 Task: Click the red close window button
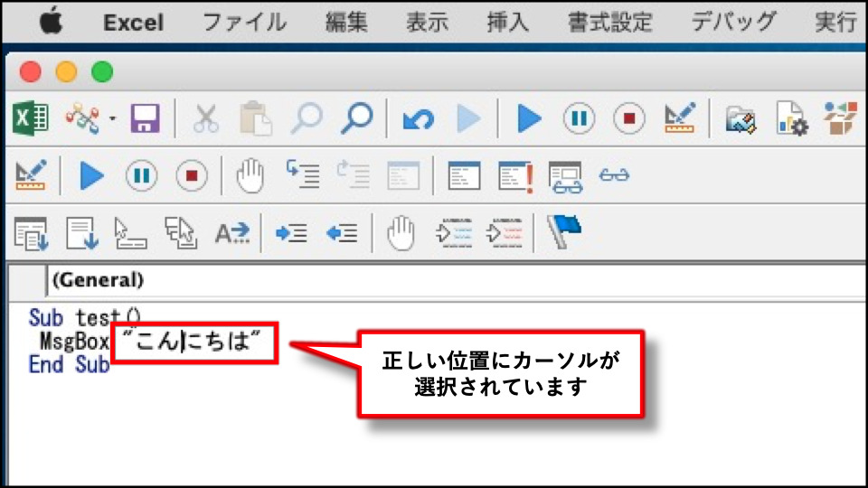tap(31, 72)
